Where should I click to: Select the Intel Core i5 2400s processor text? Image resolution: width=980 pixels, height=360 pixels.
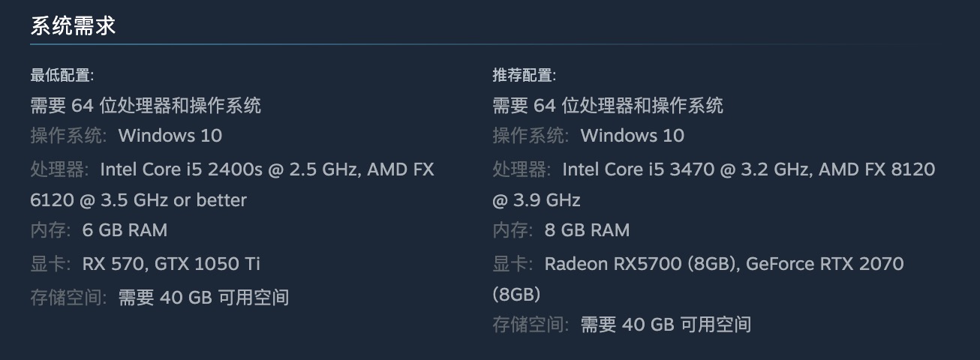[180, 169]
